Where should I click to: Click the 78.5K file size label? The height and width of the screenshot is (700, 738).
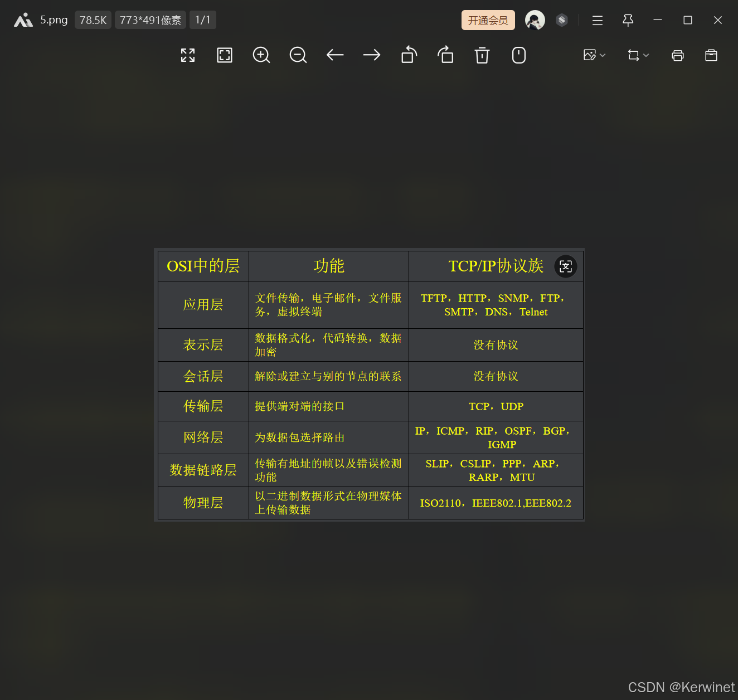pos(93,20)
